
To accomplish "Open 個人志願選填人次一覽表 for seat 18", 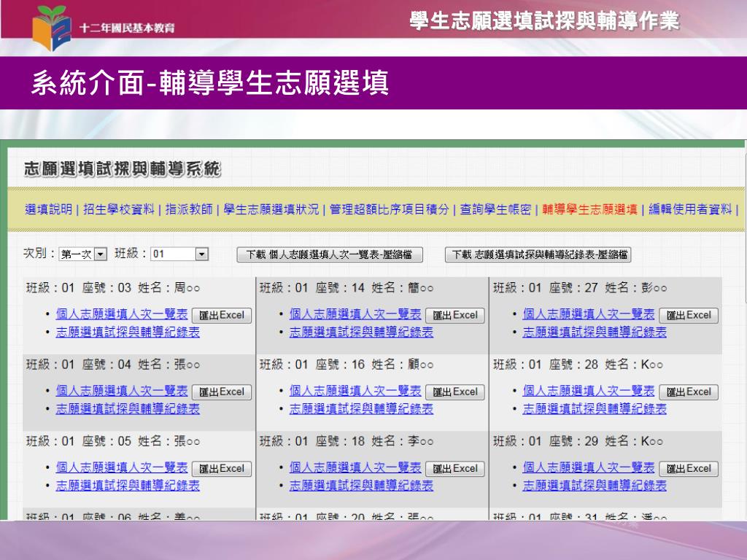I will point(355,467).
